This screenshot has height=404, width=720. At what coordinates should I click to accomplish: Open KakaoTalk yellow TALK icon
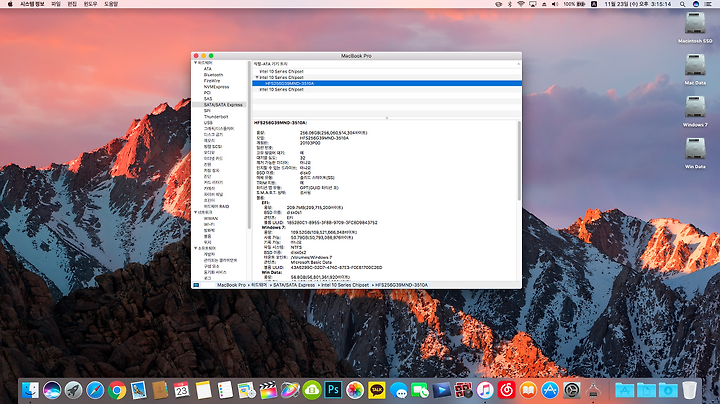[377, 390]
